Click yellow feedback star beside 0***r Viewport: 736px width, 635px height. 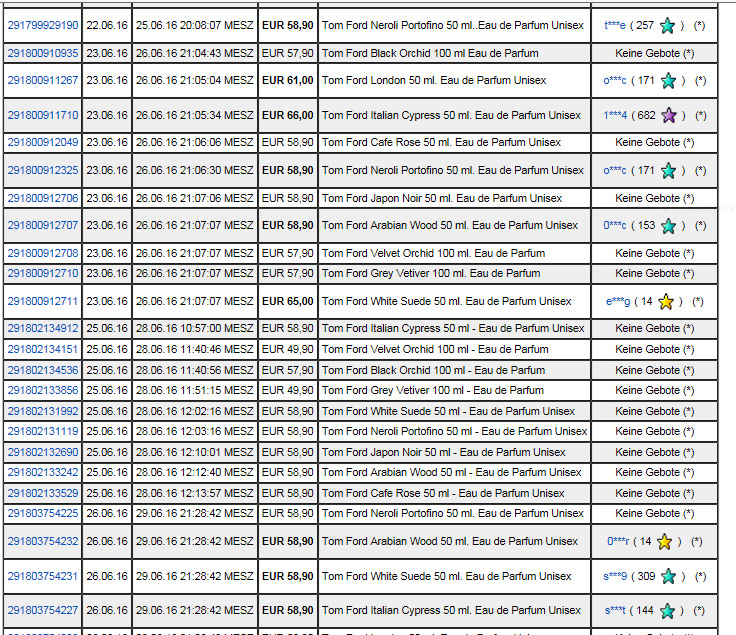(x=665, y=542)
